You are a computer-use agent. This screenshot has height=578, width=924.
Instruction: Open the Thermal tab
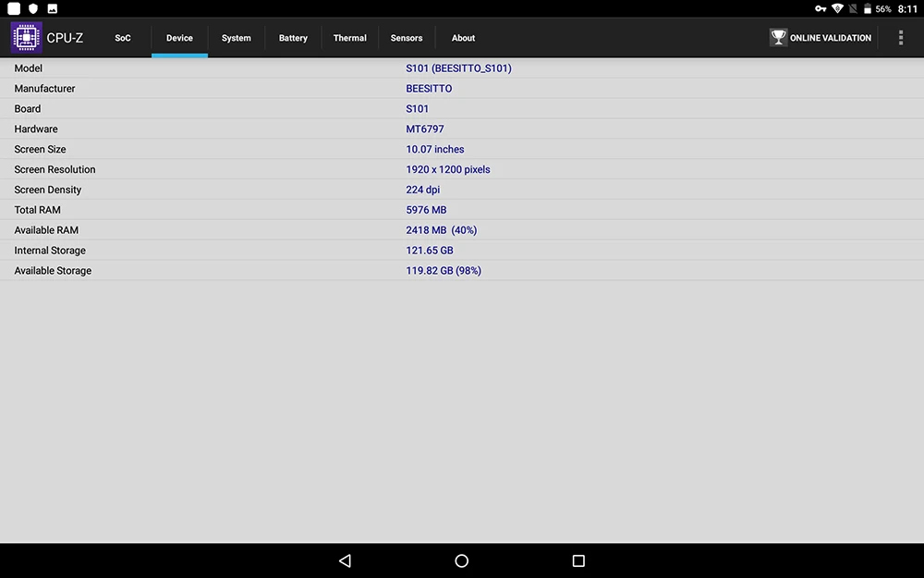coord(350,38)
